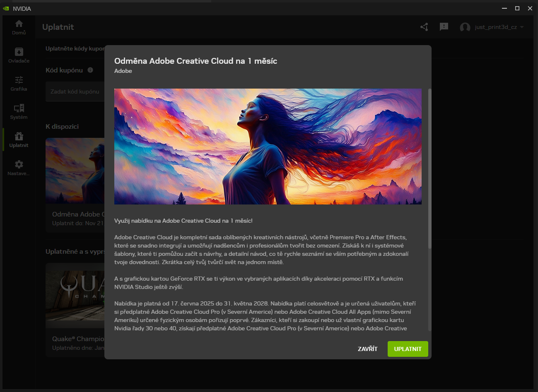The image size is (538, 392).
Task: Click the 'Uplatnit' page heading
Action: 58,27
